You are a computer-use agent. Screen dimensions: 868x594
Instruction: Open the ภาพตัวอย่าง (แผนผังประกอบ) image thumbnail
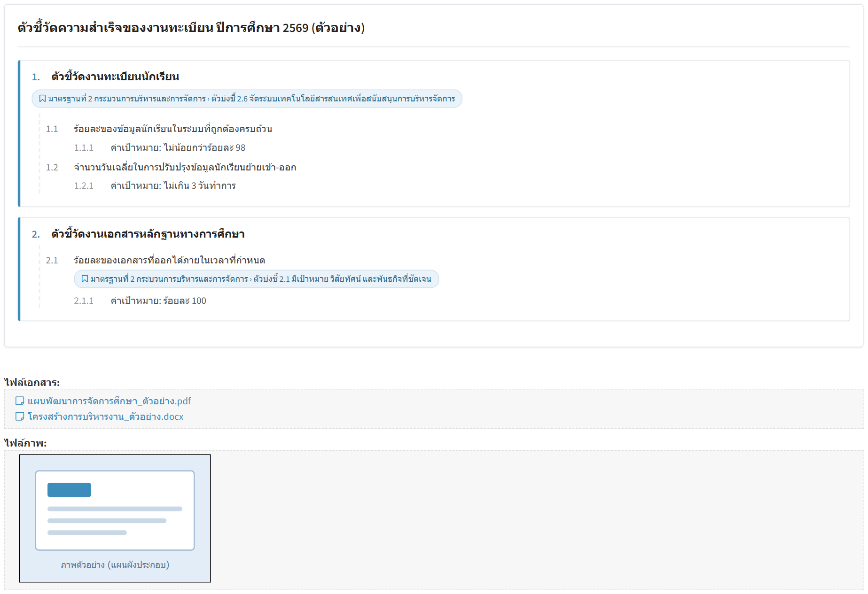coord(115,518)
